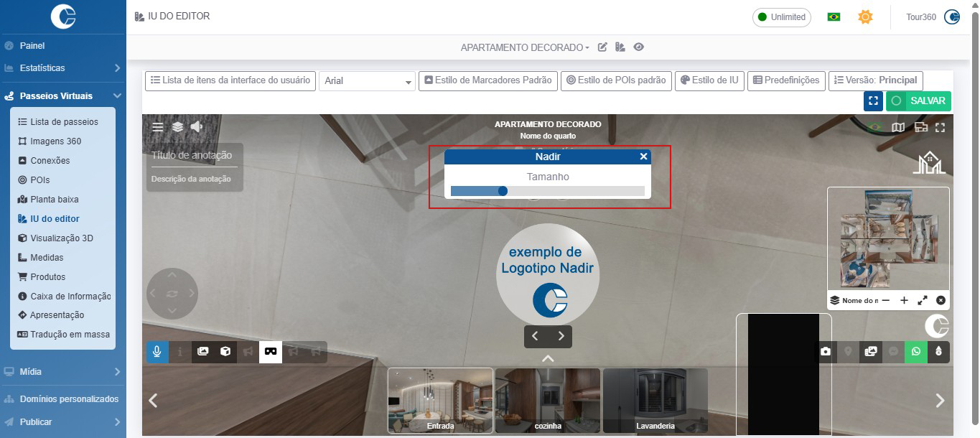980x438 pixels.
Task: Expand the APARTAMENTO DECORADO tour dropdown
Action: pyautogui.click(x=525, y=47)
